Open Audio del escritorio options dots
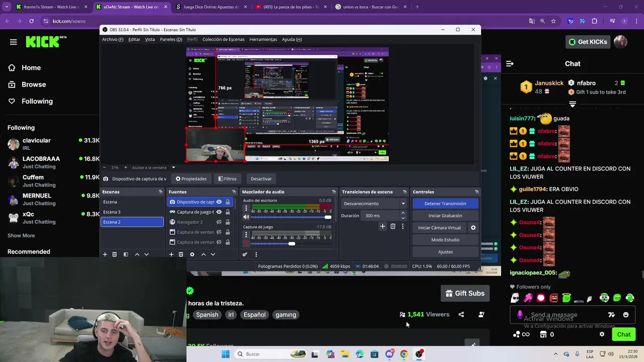The width and height of the screenshot is (644, 362). pyautogui.click(x=246, y=208)
